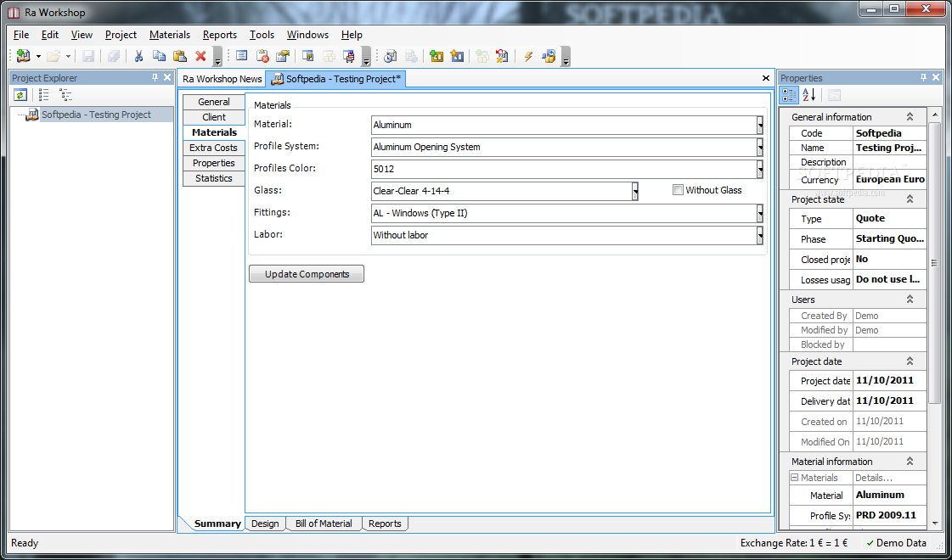Select the Extra Costs side tab
The height and width of the screenshot is (560, 952).
[x=214, y=148]
